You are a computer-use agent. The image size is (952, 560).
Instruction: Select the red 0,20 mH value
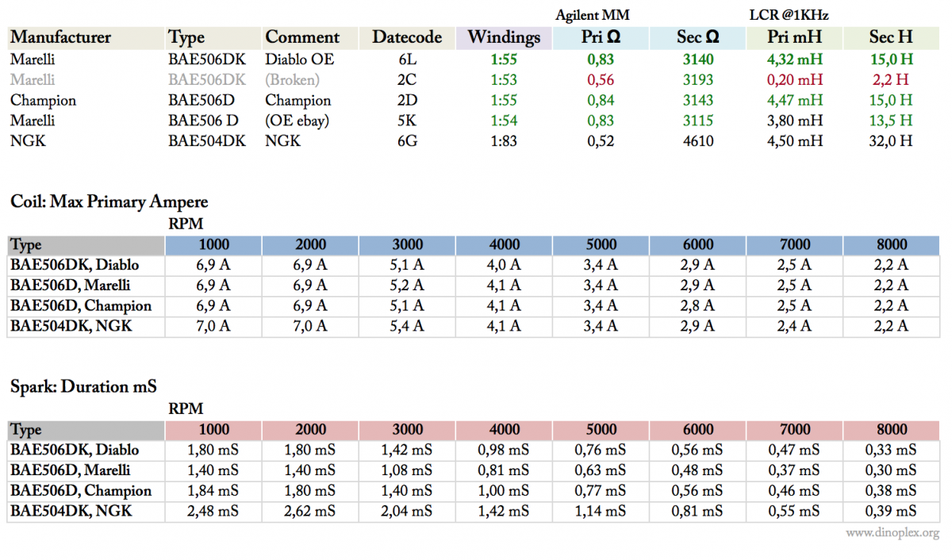(794, 80)
